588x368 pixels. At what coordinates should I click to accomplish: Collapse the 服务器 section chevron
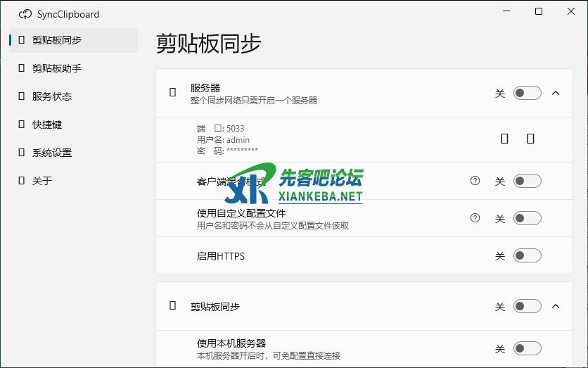(x=556, y=93)
